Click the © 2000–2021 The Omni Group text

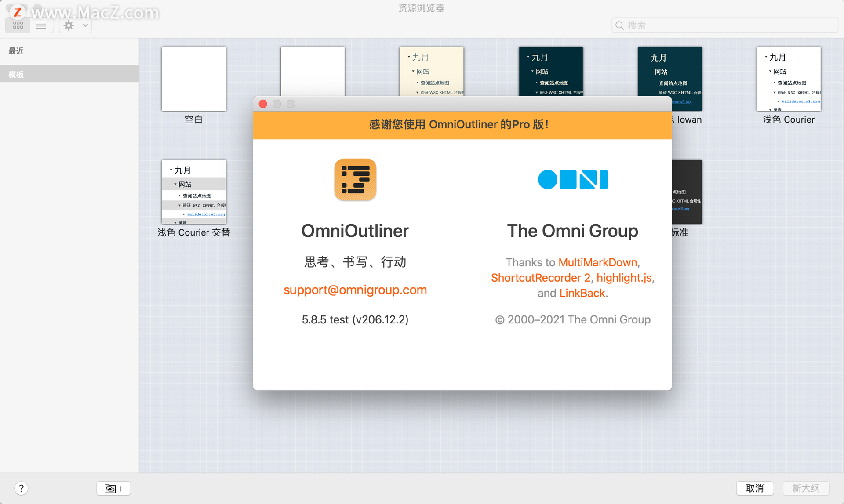[x=573, y=319]
